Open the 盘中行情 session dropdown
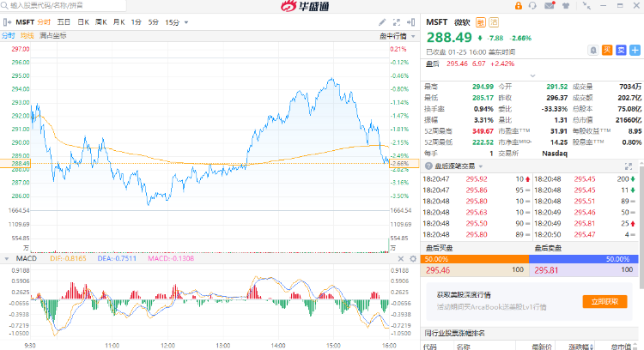 397,36
